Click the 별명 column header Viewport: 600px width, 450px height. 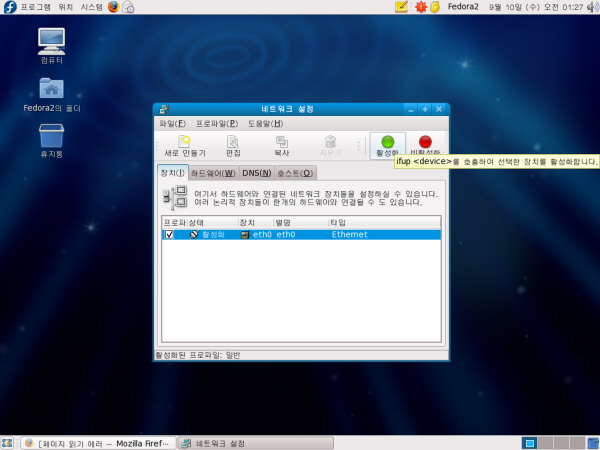[x=301, y=223]
